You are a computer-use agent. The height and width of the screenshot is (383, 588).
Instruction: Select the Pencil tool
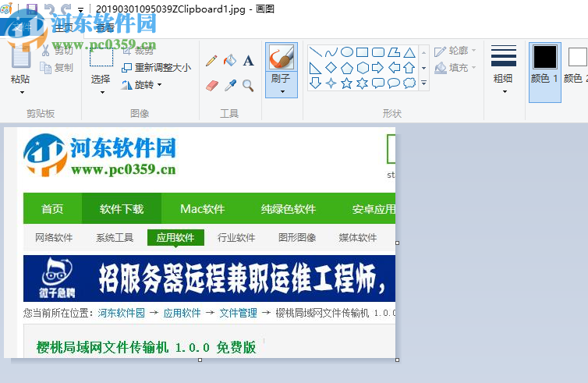click(211, 61)
